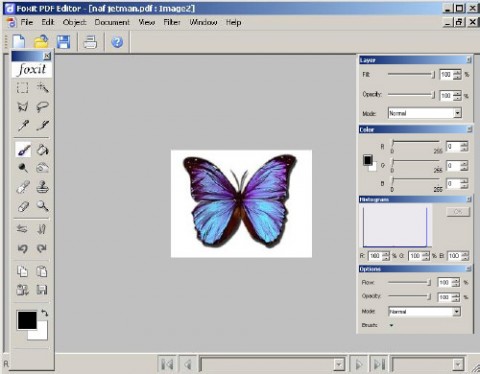The width and height of the screenshot is (480, 374).
Task: Select the clone stamp tool
Action: coord(42,187)
